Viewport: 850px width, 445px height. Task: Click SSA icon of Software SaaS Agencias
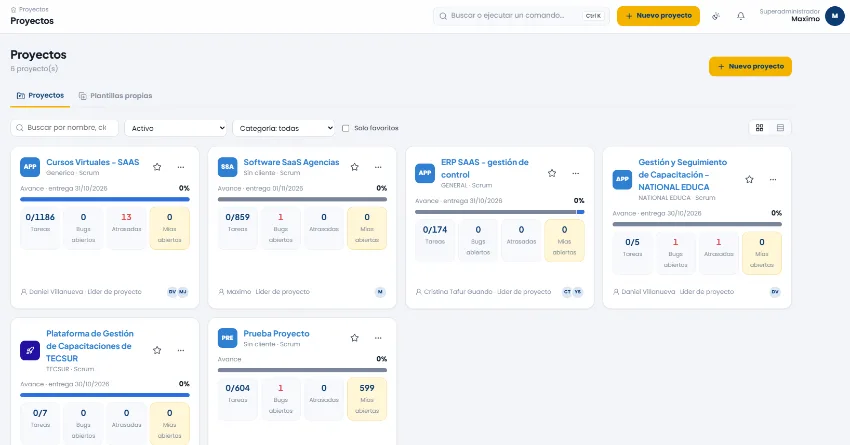pyautogui.click(x=228, y=167)
